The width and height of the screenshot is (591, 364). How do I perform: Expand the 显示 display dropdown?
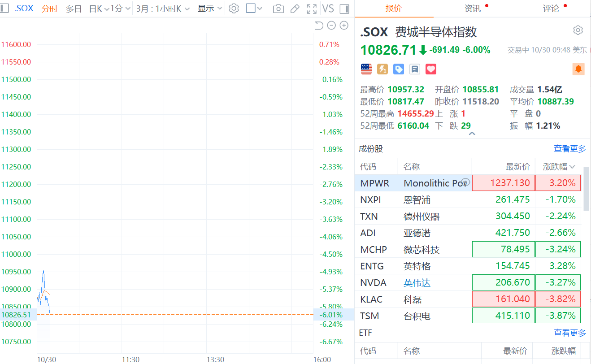(210, 9)
